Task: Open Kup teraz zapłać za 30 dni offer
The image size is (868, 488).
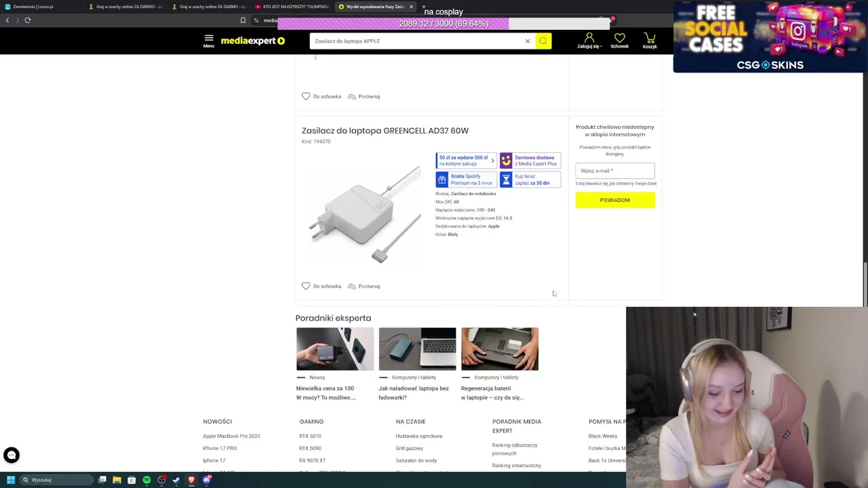Action: click(530, 180)
